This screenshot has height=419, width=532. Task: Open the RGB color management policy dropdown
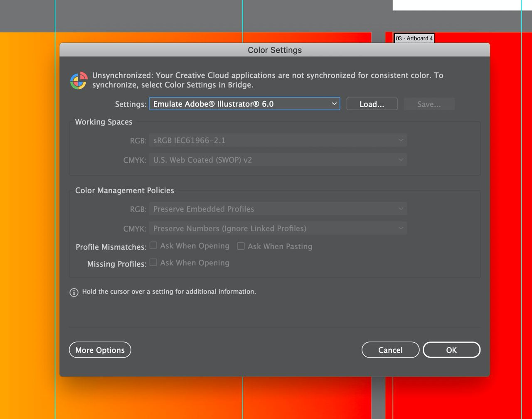[278, 209]
